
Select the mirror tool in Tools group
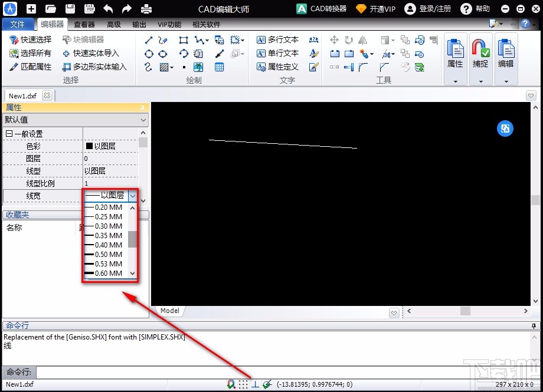coord(362,40)
